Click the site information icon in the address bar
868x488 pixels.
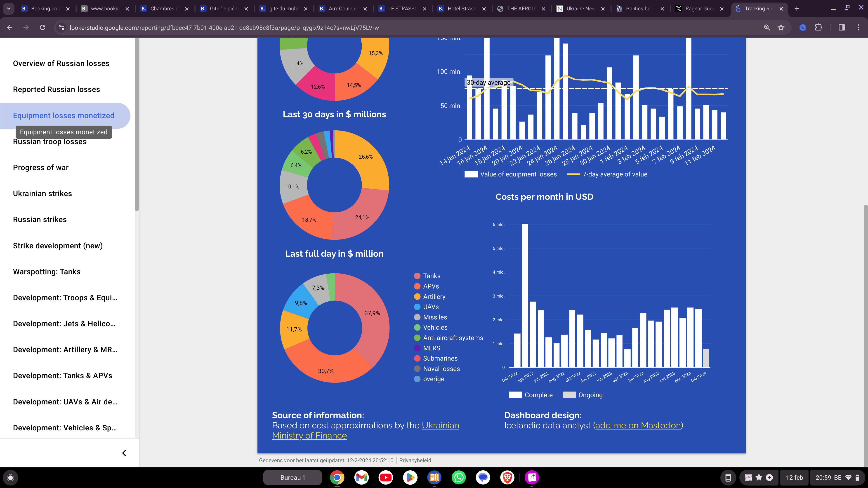click(61, 28)
